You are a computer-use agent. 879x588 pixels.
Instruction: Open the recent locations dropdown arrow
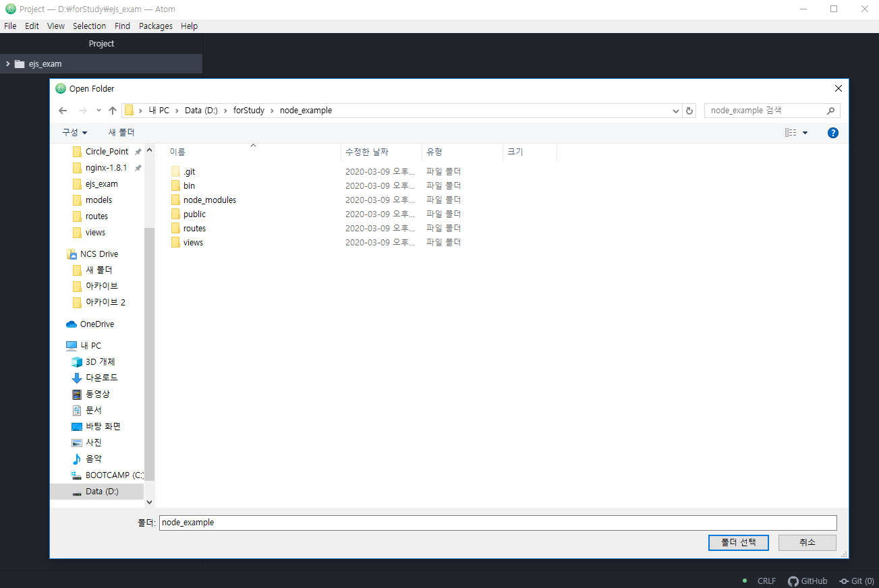(98, 111)
